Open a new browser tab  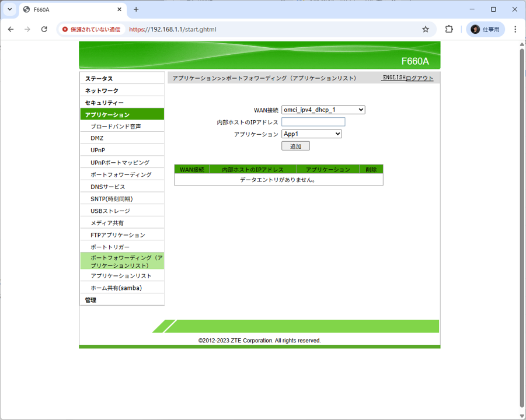click(x=136, y=9)
